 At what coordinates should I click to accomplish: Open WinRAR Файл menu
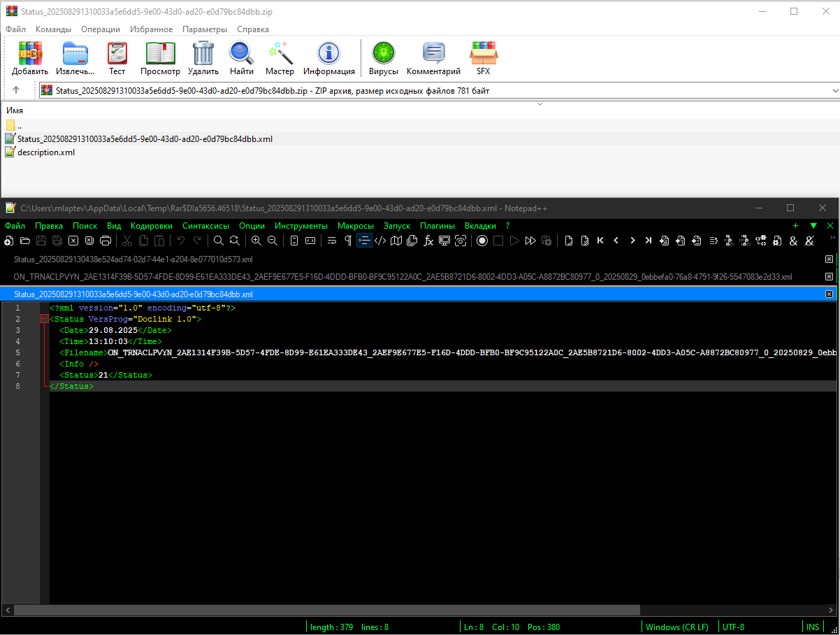pyautogui.click(x=15, y=29)
